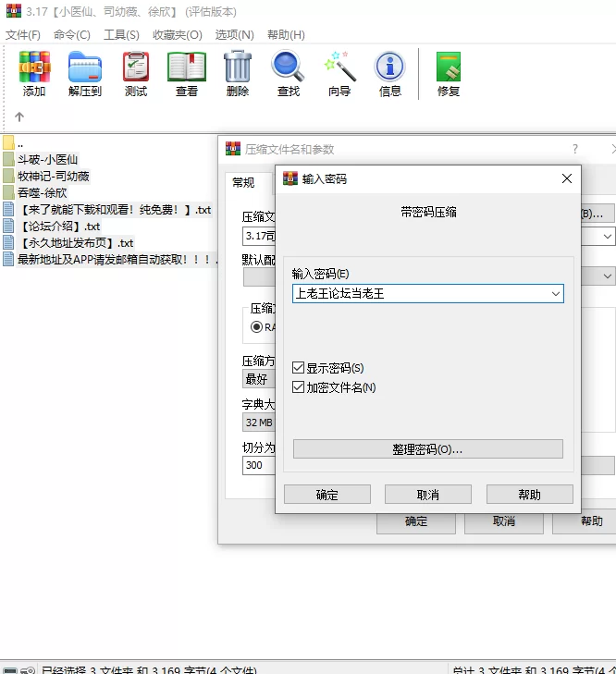Select the 牧神记-司幼薇 folder

point(46,177)
